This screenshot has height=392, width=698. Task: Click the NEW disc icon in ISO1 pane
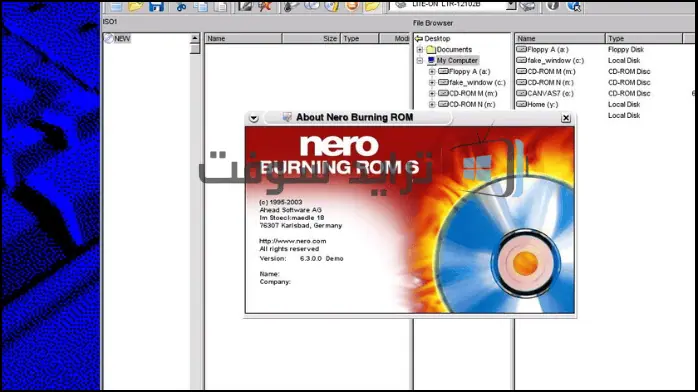109,38
